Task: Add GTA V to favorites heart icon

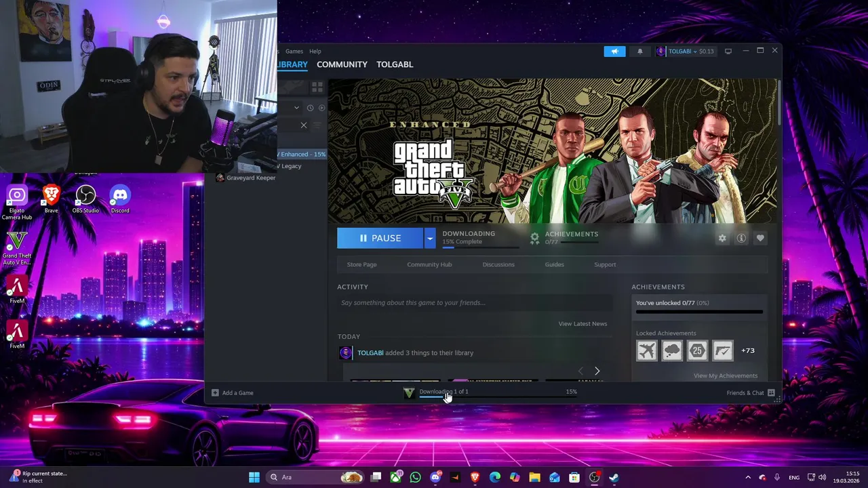Action: point(760,238)
